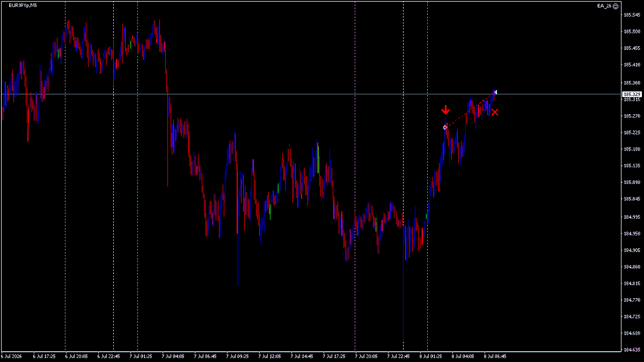644x362 pixels.
Task: Select the red sell arrow marker
Action: pyautogui.click(x=445, y=110)
